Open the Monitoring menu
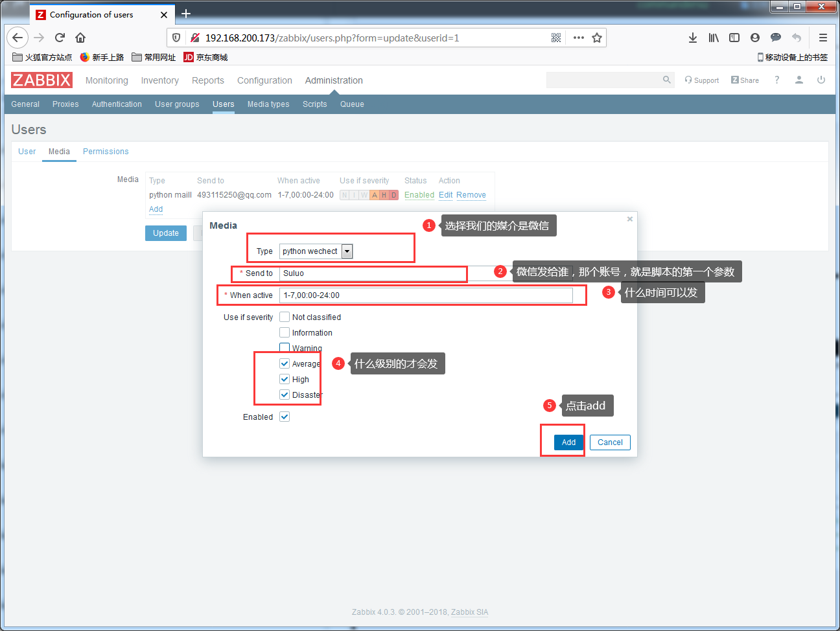 pos(107,80)
